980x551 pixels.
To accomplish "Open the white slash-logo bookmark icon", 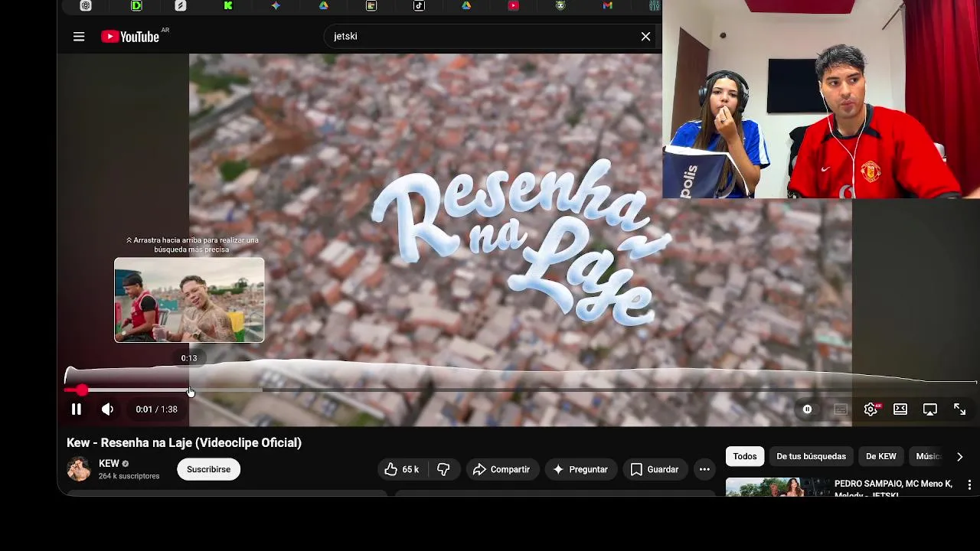I will tap(181, 5).
